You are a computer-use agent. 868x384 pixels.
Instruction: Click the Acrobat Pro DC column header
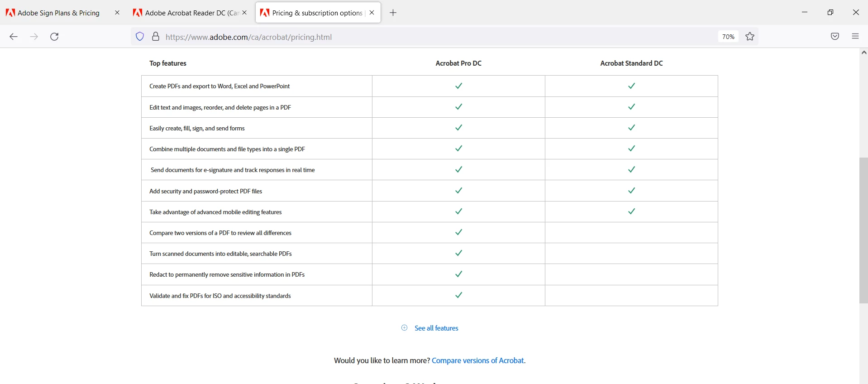tap(458, 63)
